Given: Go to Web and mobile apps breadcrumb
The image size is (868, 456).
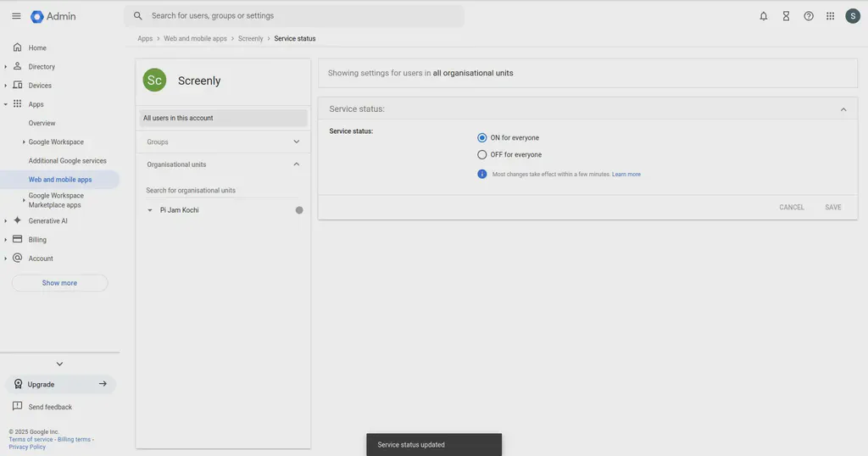Looking at the screenshot, I should click(196, 38).
